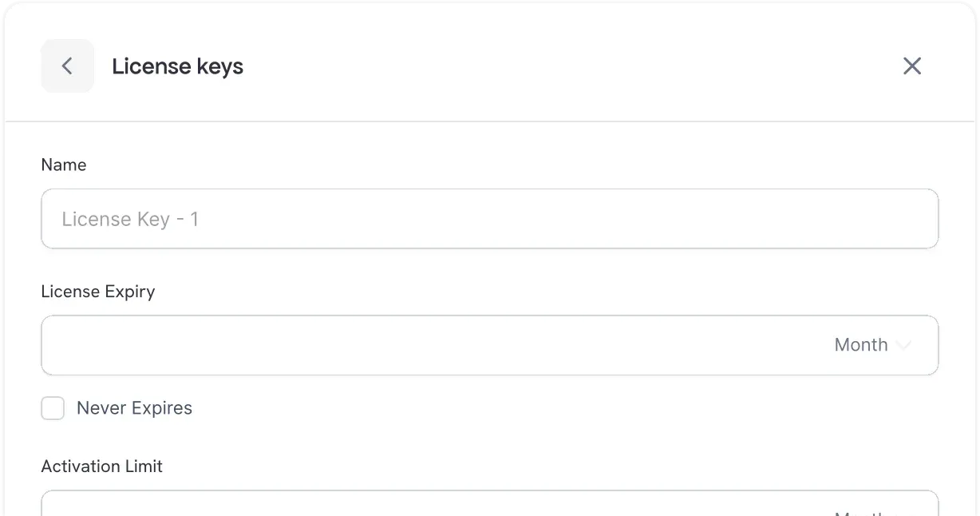This screenshot has width=980, height=516.
Task: Click the header bar beside License keys title
Action: pyautogui.click(x=559, y=66)
